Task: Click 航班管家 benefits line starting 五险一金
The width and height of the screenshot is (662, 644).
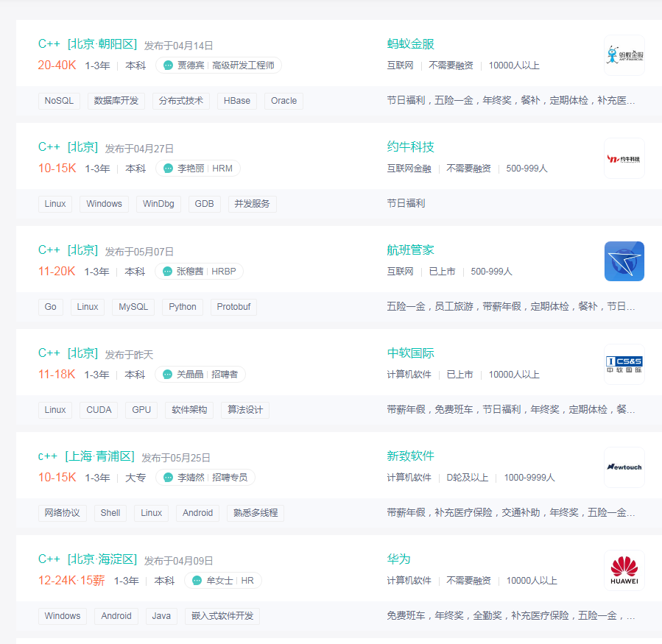Action: point(511,306)
